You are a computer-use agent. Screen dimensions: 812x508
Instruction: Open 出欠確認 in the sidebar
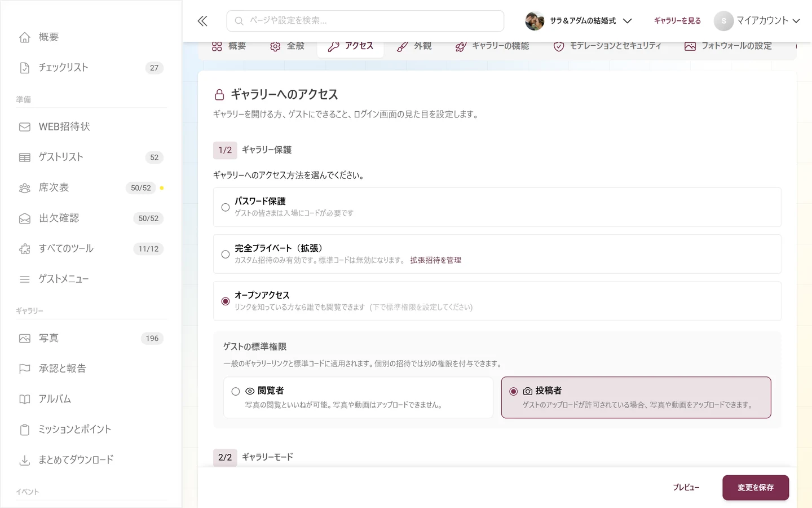tap(91, 218)
